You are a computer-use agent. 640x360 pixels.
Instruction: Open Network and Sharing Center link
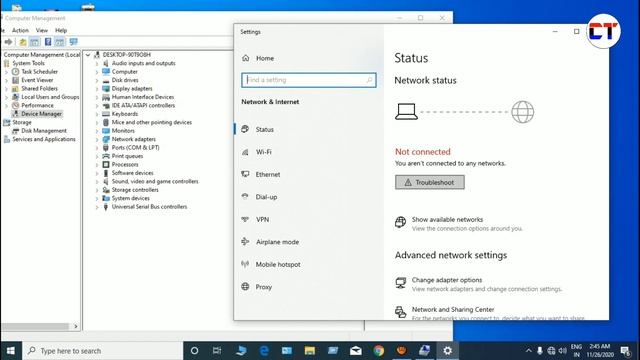453,309
